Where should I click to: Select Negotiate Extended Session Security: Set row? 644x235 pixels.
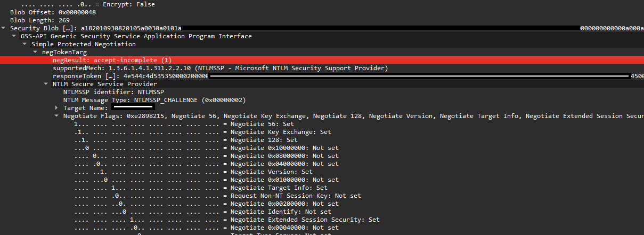coord(322,220)
